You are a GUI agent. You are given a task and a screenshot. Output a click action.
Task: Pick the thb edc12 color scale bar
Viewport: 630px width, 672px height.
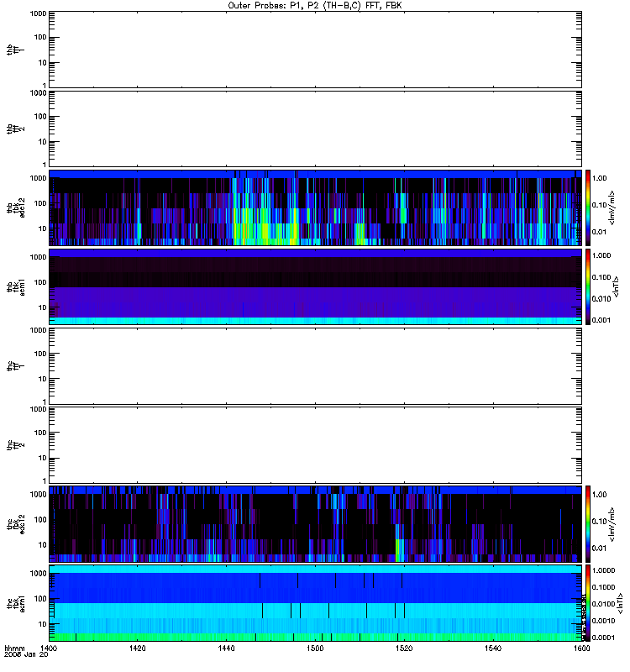point(588,207)
